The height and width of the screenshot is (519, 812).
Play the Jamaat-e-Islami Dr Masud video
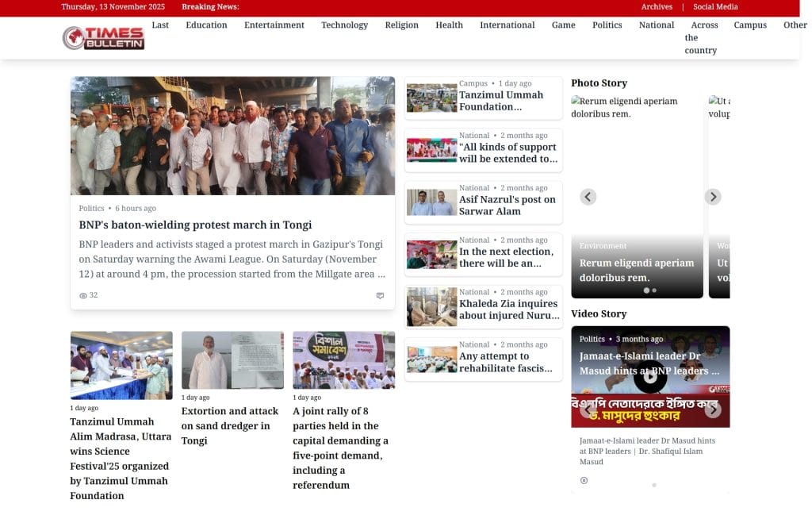tap(649, 376)
